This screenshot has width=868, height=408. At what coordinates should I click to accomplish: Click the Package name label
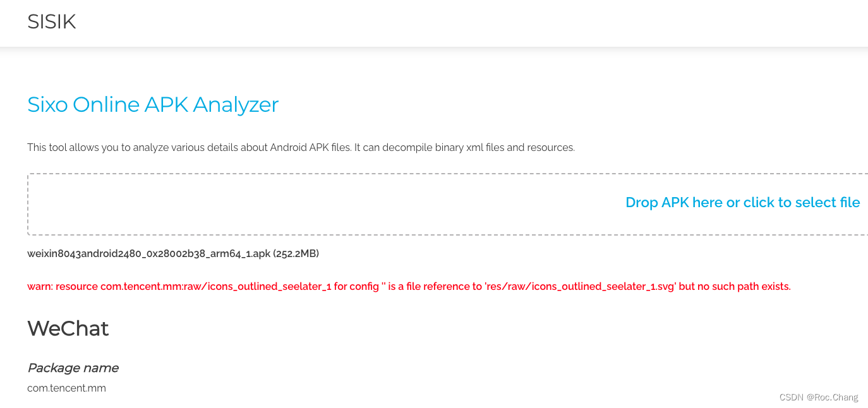[73, 368]
